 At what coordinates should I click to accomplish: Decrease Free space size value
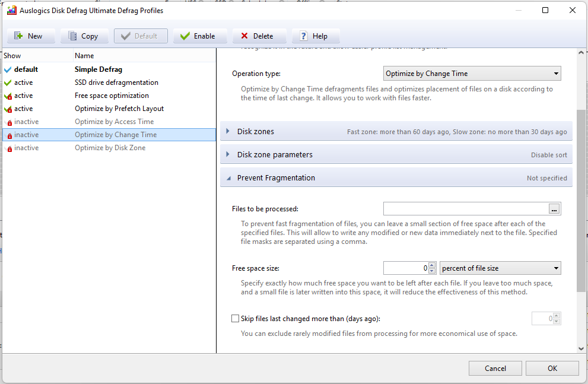point(432,271)
